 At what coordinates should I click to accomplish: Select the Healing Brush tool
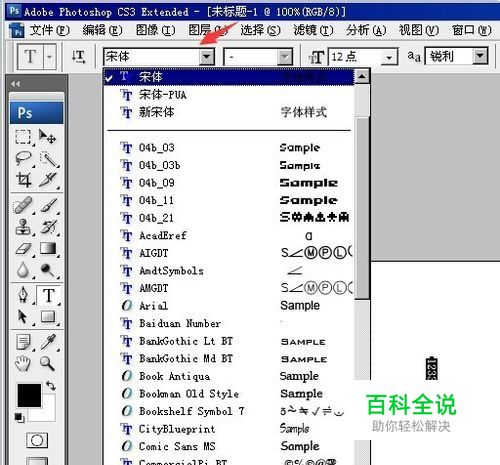click(x=23, y=205)
